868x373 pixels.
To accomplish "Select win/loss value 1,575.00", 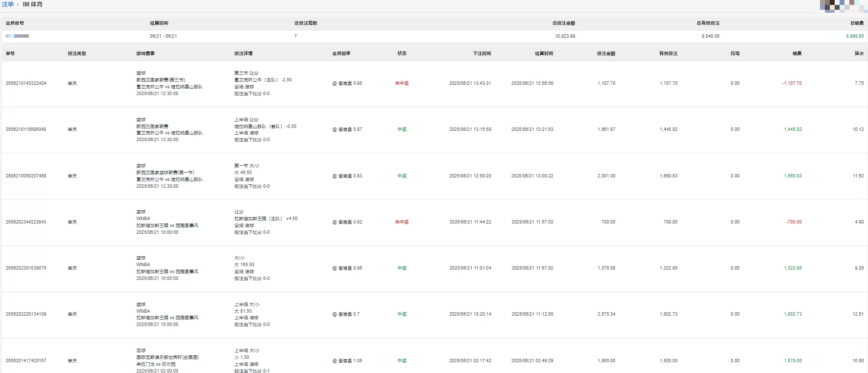I will click(x=793, y=361).
